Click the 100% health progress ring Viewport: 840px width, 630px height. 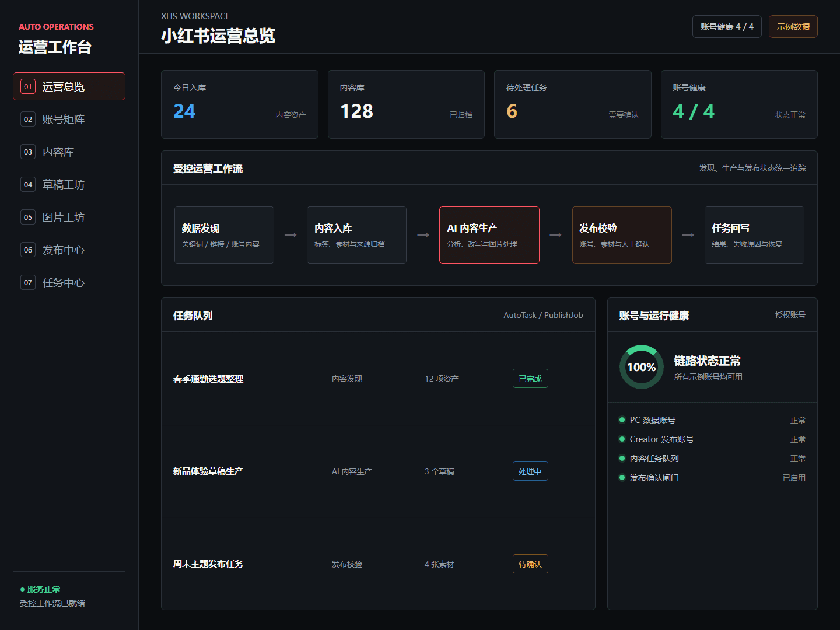(x=642, y=367)
